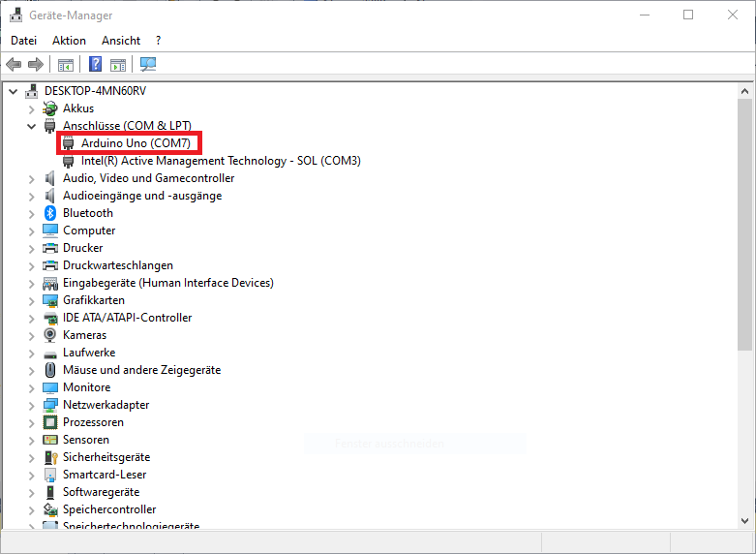Image resolution: width=756 pixels, height=554 pixels.
Task: Open the ? help menu
Action: 158,41
